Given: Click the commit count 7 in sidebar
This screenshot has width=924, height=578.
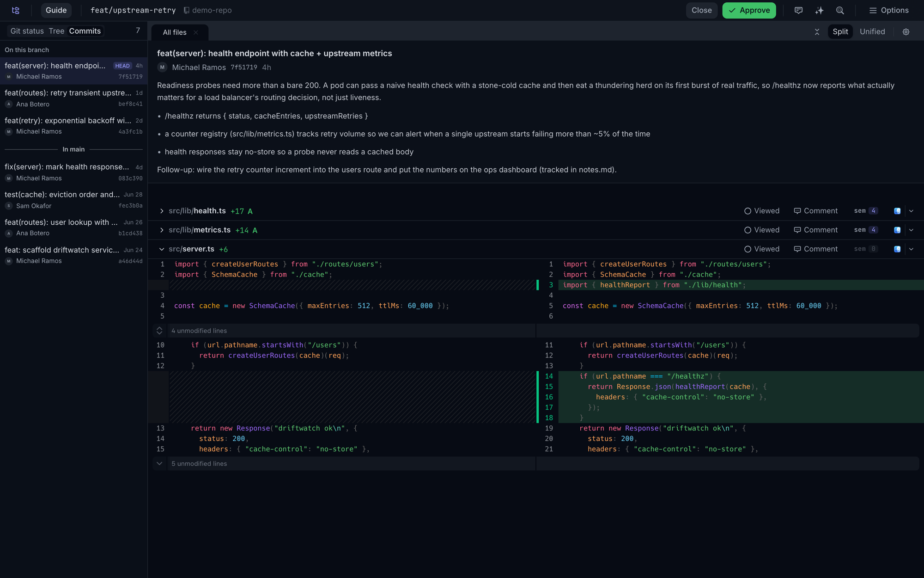Looking at the screenshot, I should [138, 31].
